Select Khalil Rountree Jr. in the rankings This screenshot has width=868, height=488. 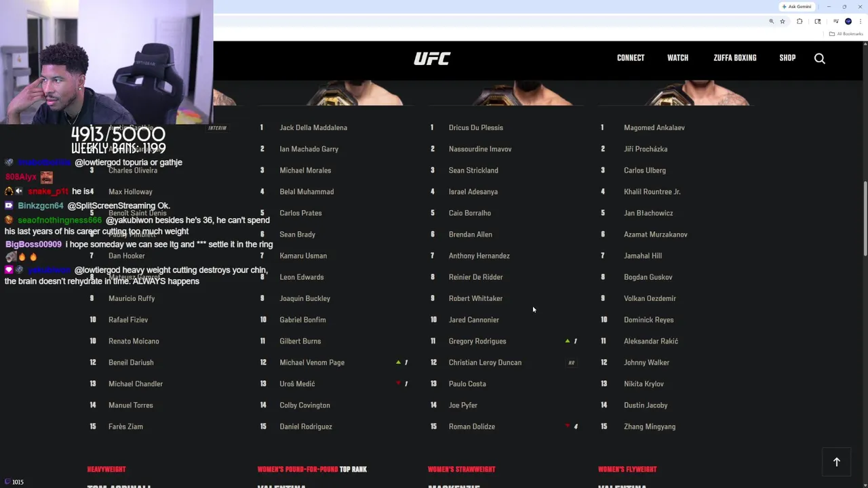652,192
